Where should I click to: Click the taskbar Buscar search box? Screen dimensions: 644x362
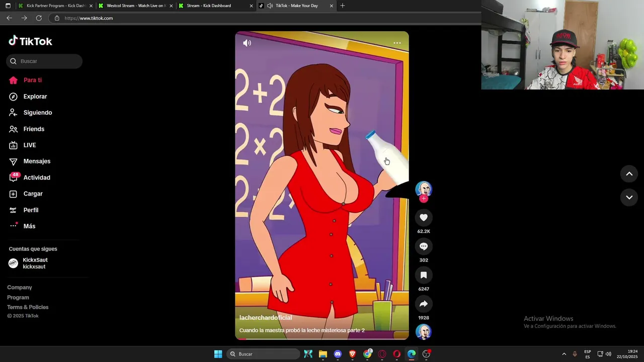[x=264, y=354]
